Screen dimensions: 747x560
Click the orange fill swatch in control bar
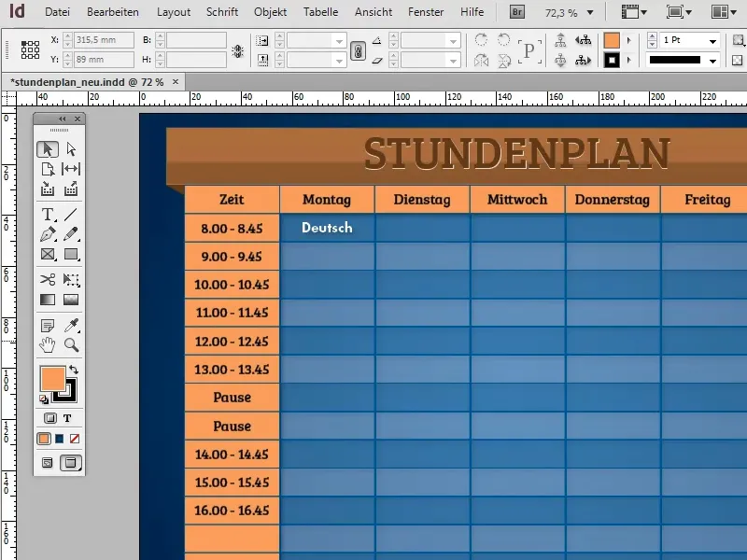pos(612,40)
